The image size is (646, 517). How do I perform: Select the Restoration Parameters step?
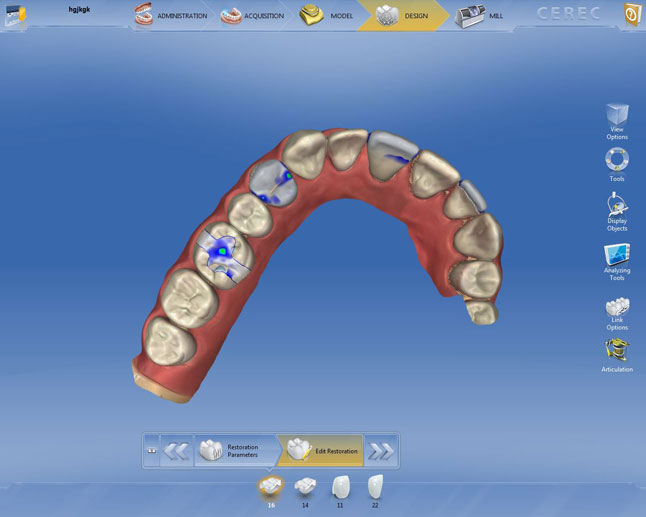[x=236, y=451]
